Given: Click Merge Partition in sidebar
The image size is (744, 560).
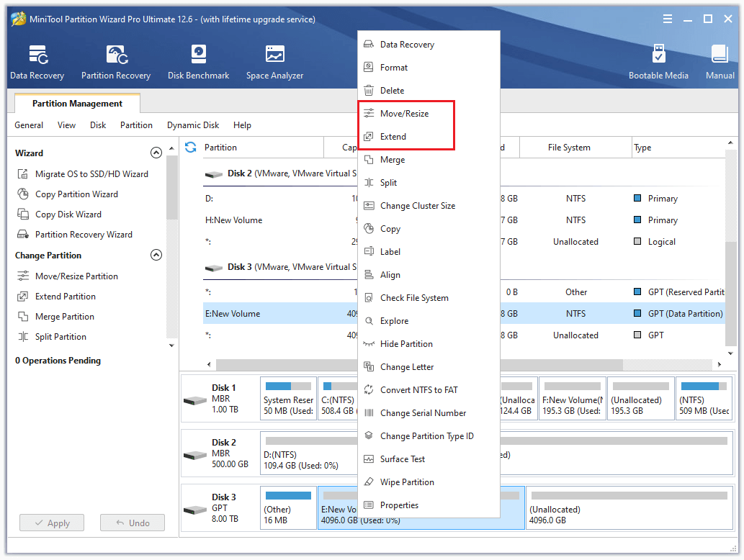Looking at the screenshot, I should [56, 317].
